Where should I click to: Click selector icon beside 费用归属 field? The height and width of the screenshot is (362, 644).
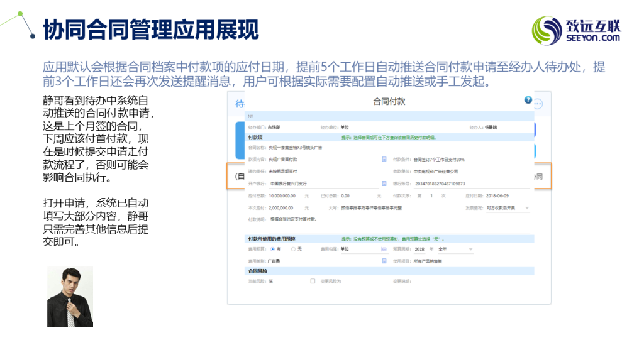384,250
